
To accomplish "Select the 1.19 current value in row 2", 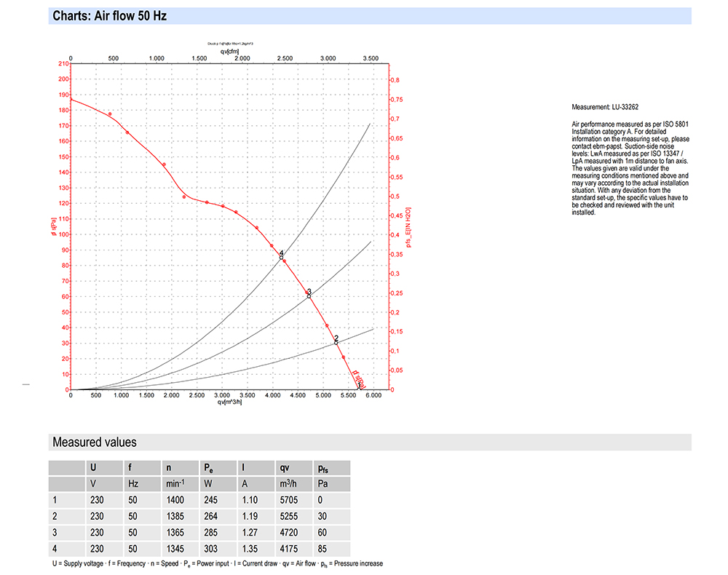I will click(250, 516).
